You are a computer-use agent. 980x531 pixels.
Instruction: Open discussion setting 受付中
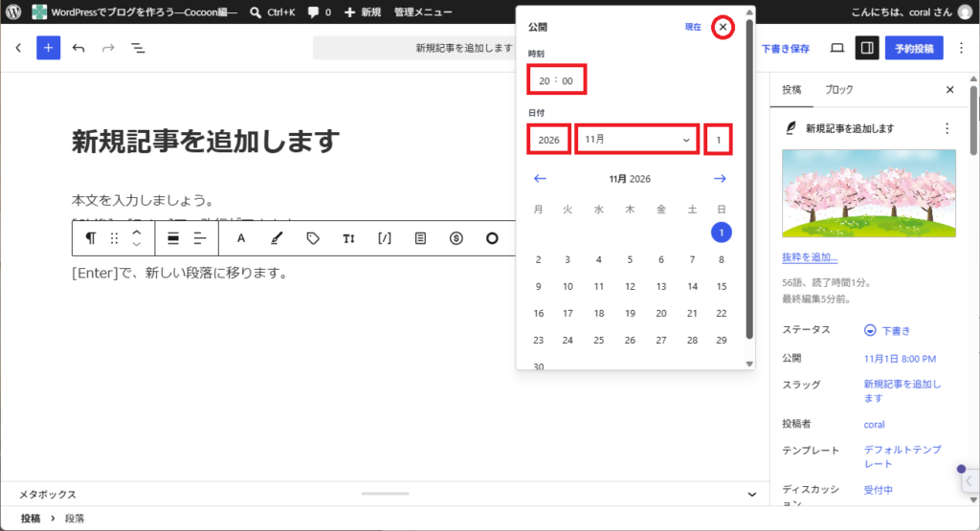pos(879,490)
